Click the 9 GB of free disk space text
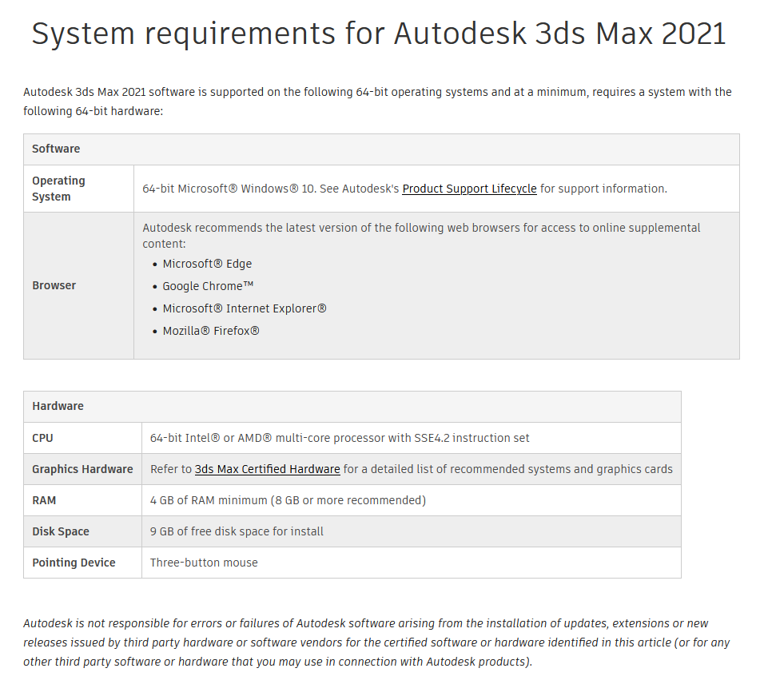Screen dimensions: 772x700 pyautogui.click(x=237, y=531)
